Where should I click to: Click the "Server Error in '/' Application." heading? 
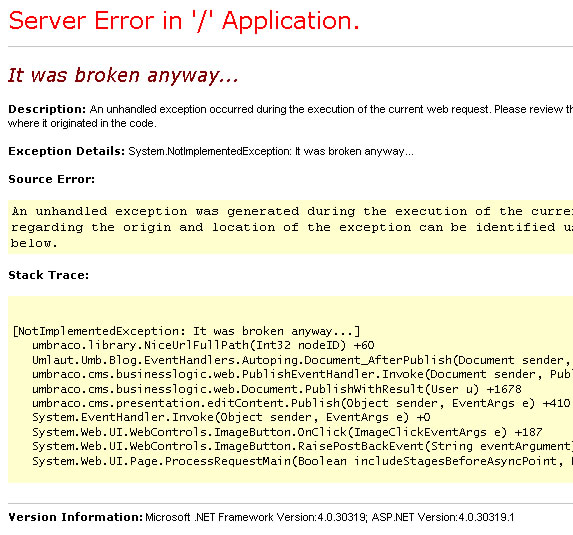pos(184,21)
